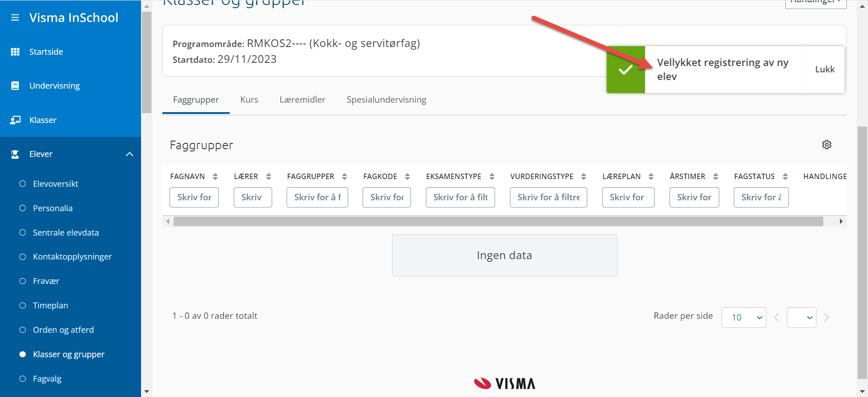The width and height of the screenshot is (868, 397).
Task: Click LÆRER filter field
Action: pos(253,198)
